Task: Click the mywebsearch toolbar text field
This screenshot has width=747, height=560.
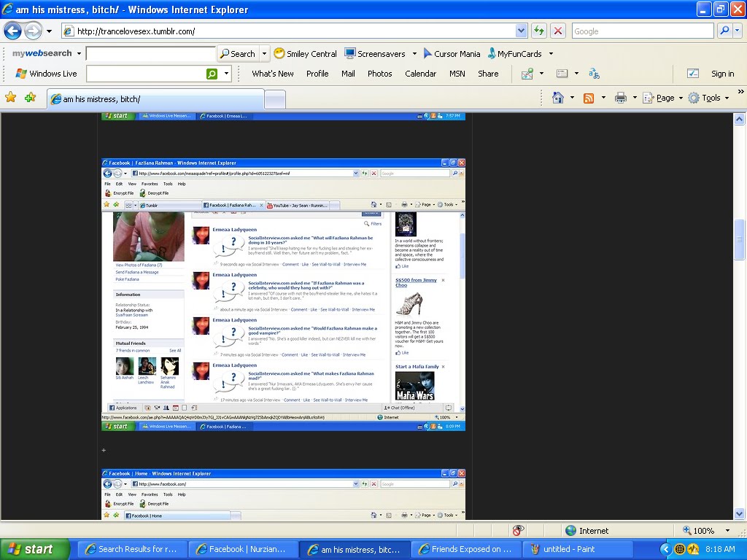Action: pyautogui.click(x=150, y=53)
